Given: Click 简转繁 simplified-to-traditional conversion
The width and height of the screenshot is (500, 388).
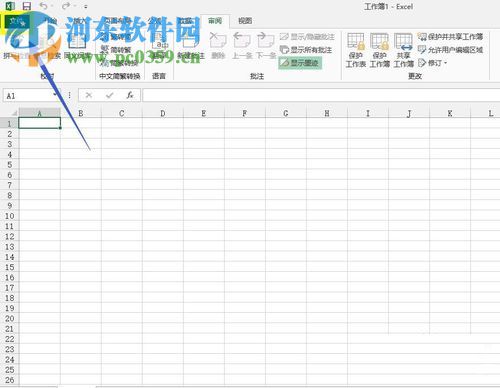Looking at the screenshot, I should (117, 50).
